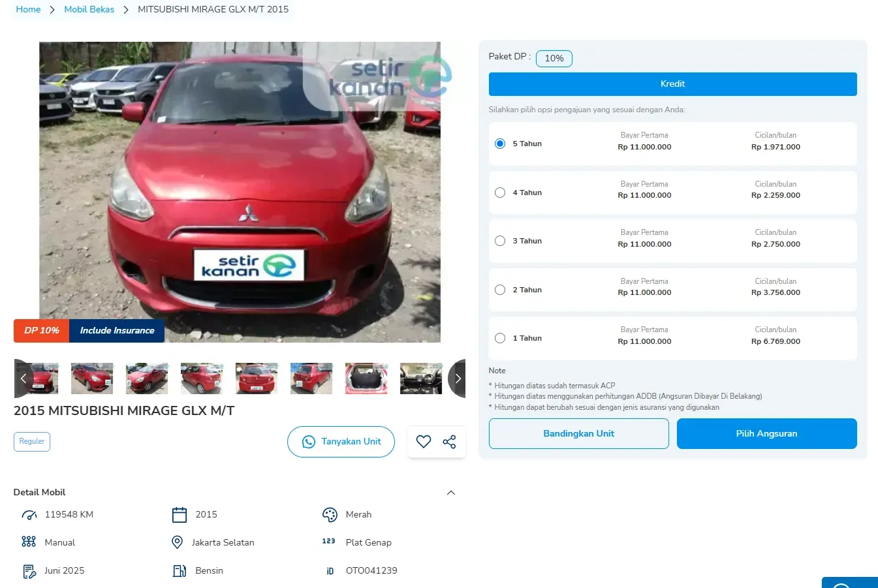Select the 4 Tahun installment option
Viewport: 878px width, 588px height.
pyautogui.click(x=500, y=193)
